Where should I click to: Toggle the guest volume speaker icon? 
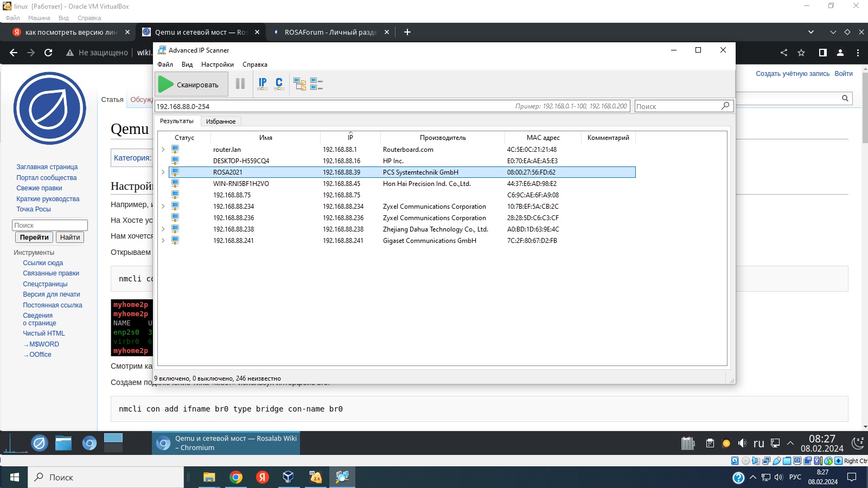coord(742,444)
